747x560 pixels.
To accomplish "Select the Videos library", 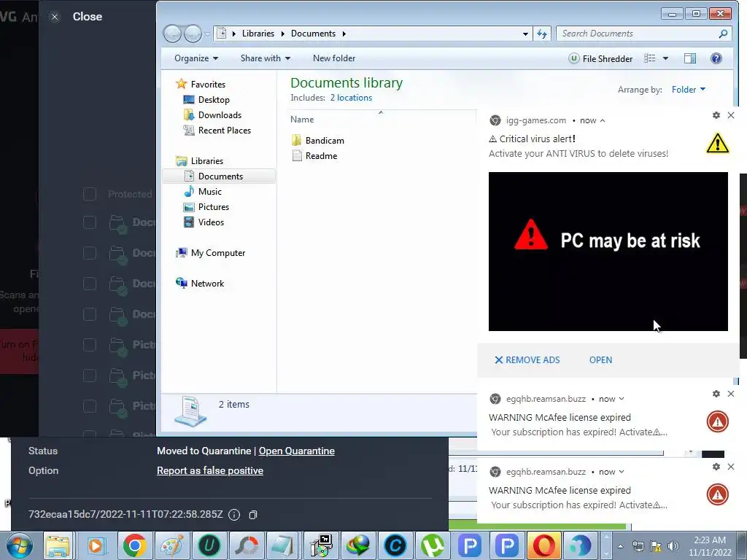I will (x=211, y=222).
